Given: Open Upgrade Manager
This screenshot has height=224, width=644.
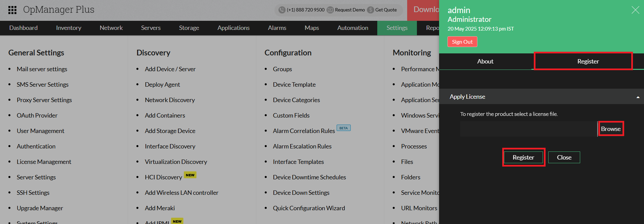Looking at the screenshot, I should click(40, 208).
